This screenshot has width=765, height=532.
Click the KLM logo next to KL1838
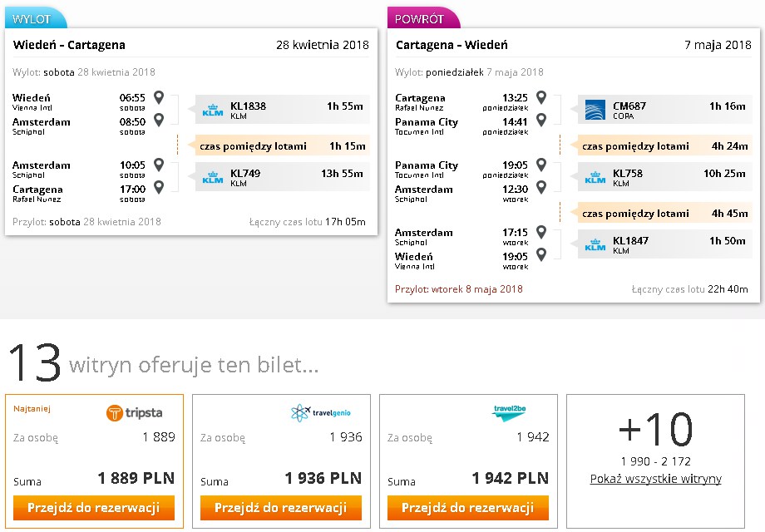[x=213, y=111]
